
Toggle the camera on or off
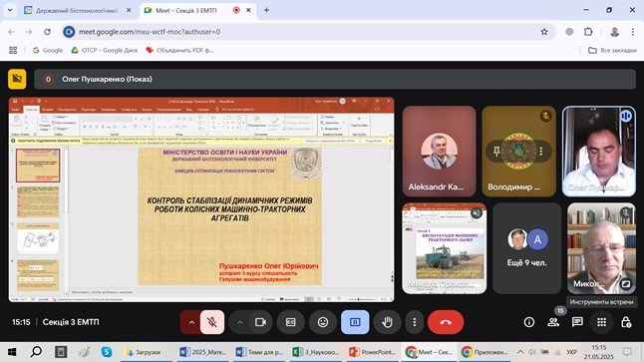[x=260, y=322]
